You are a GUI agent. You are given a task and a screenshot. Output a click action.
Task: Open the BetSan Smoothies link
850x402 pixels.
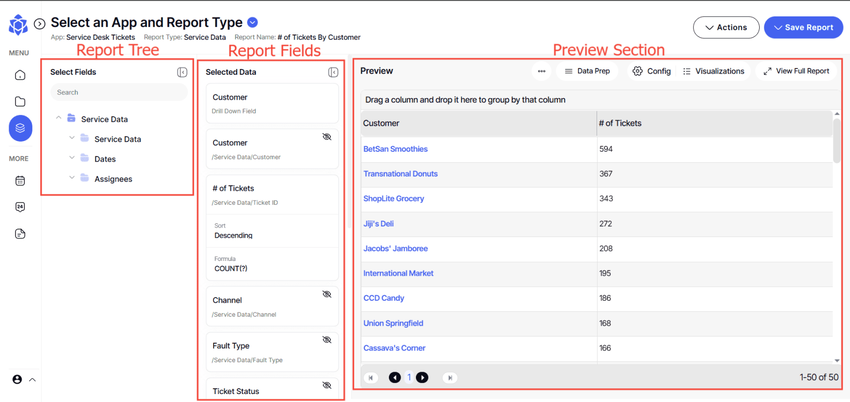[x=395, y=149]
